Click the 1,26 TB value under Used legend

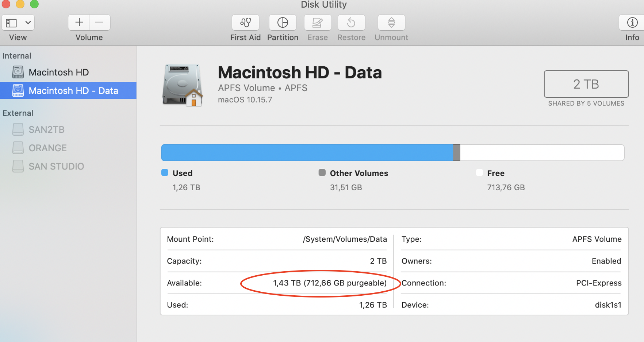click(186, 187)
